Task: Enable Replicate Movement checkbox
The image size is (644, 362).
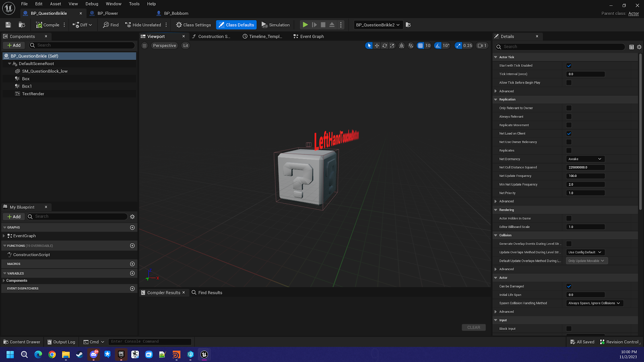Action: click(569, 125)
